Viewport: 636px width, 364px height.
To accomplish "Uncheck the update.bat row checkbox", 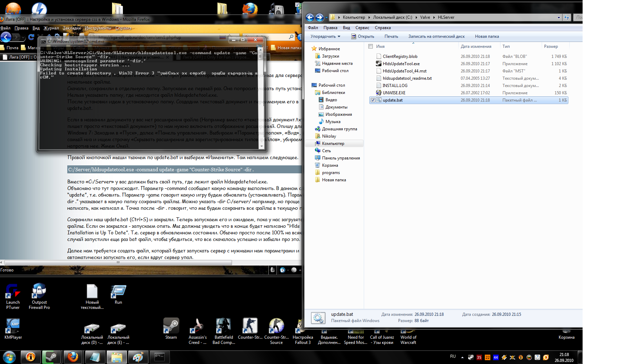I will click(373, 100).
